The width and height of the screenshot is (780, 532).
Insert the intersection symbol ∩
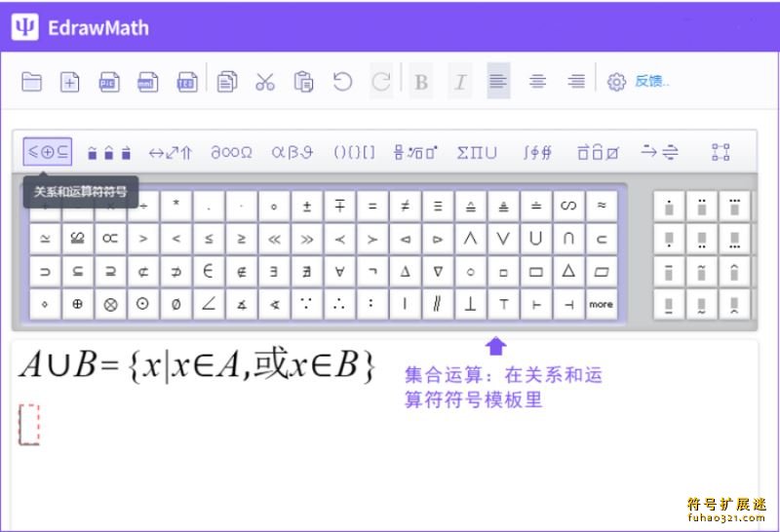click(x=568, y=239)
